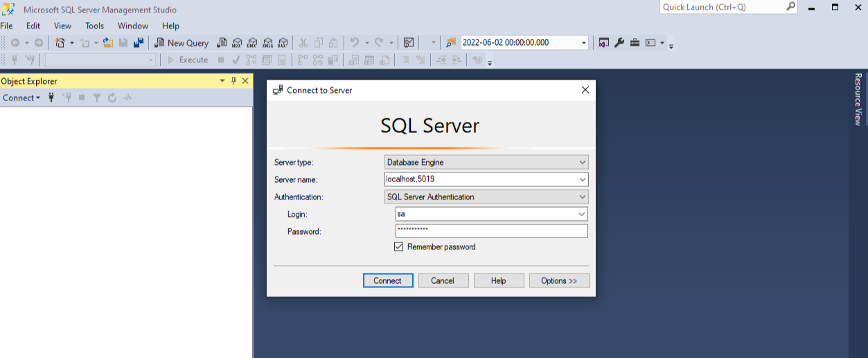Screen dimensions: 868x358
Task: Click the Parse checkmark icon
Action: [x=236, y=60]
